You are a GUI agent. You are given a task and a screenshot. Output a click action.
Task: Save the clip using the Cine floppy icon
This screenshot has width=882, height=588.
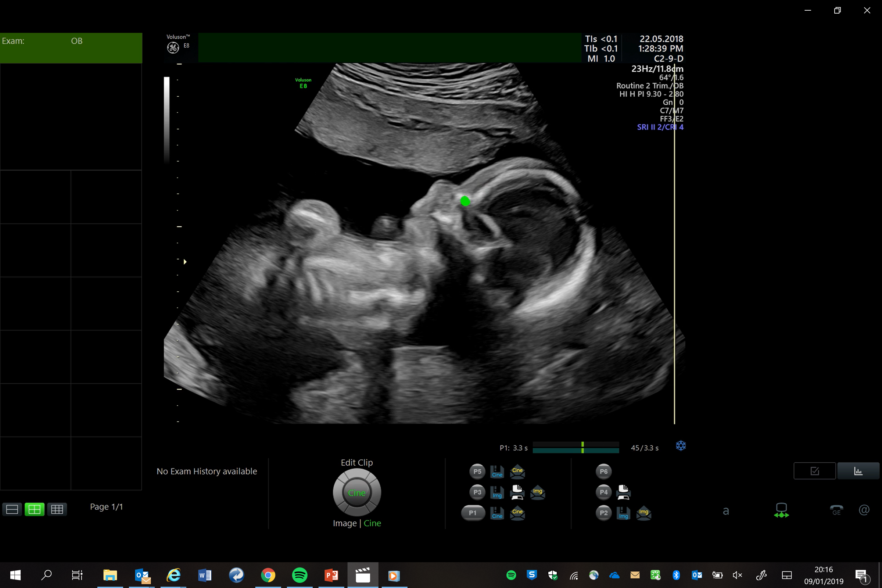[497, 472]
